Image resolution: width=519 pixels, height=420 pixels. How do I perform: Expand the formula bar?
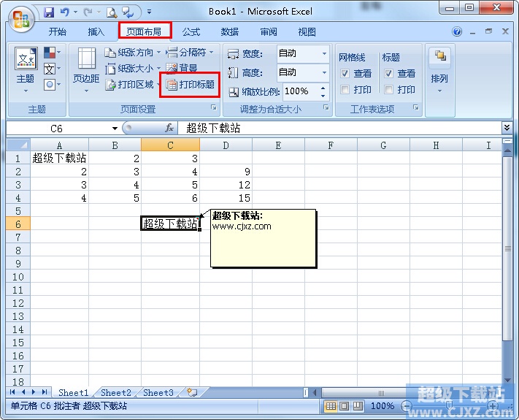pos(507,128)
